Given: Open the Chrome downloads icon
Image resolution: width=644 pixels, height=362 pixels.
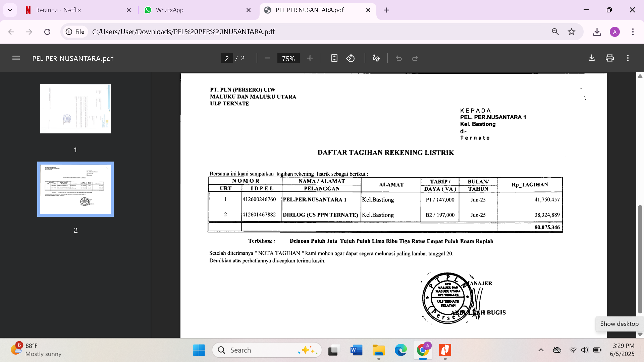Looking at the screenshot, I should click(x=597, y=32).
